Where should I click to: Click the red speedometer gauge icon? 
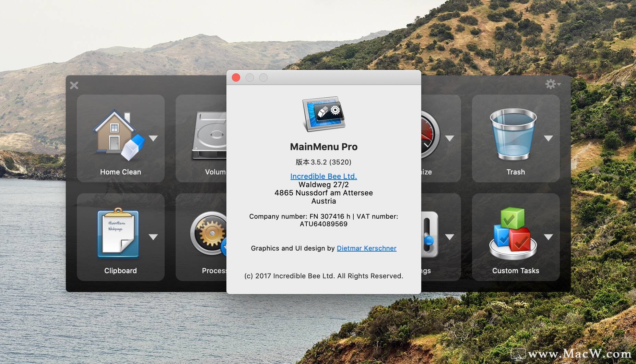click(x=431, y=135)
